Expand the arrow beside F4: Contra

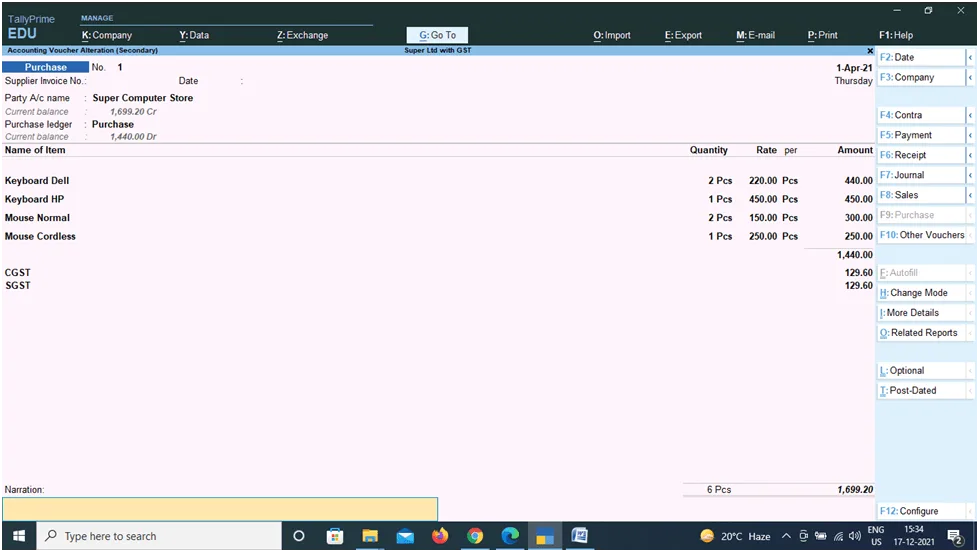click(970, 116)
